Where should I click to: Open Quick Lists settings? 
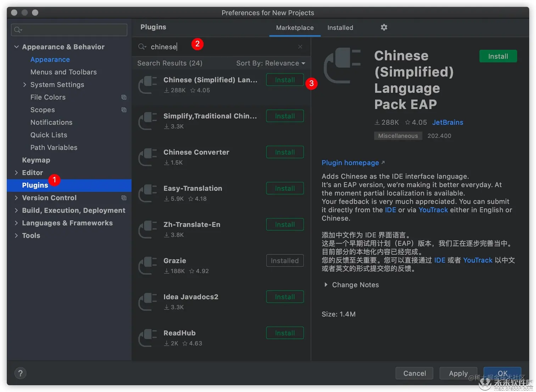pyautogui.click(x=49, y=135)
